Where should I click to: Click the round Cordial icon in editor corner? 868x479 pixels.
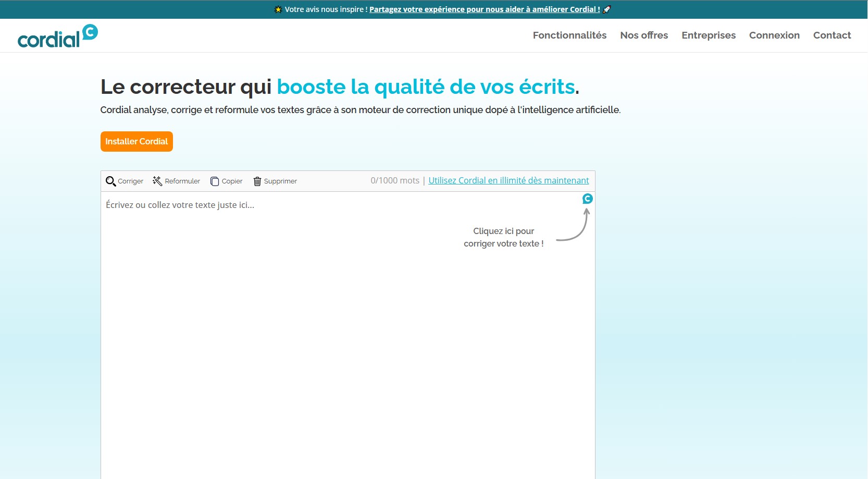(587, 199)
